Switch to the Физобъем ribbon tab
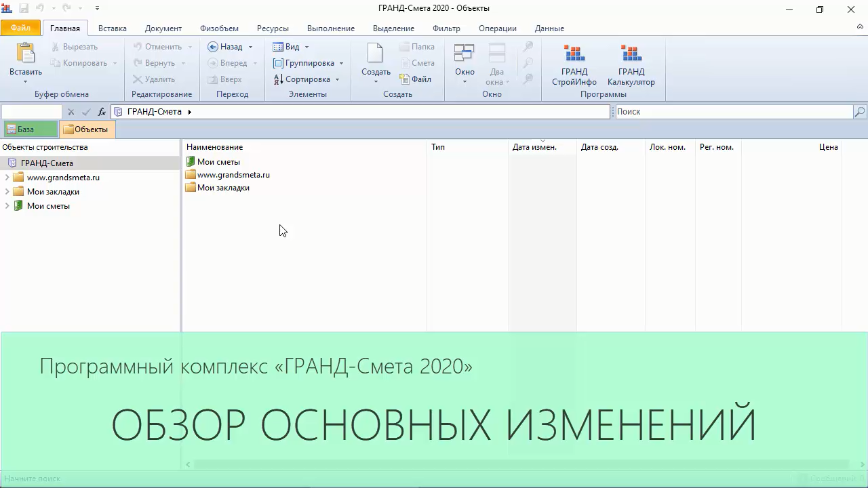Viewport: 868px width, 488px height. coord(219,28)
